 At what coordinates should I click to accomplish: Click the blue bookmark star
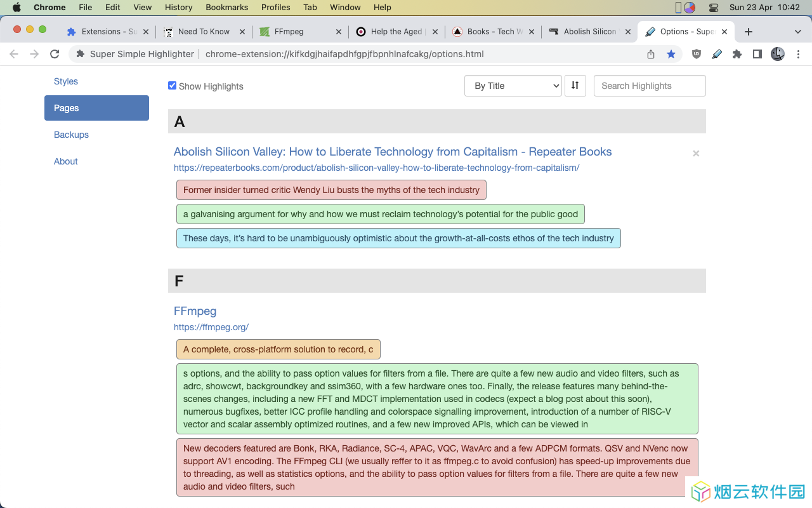click(671, 54)
